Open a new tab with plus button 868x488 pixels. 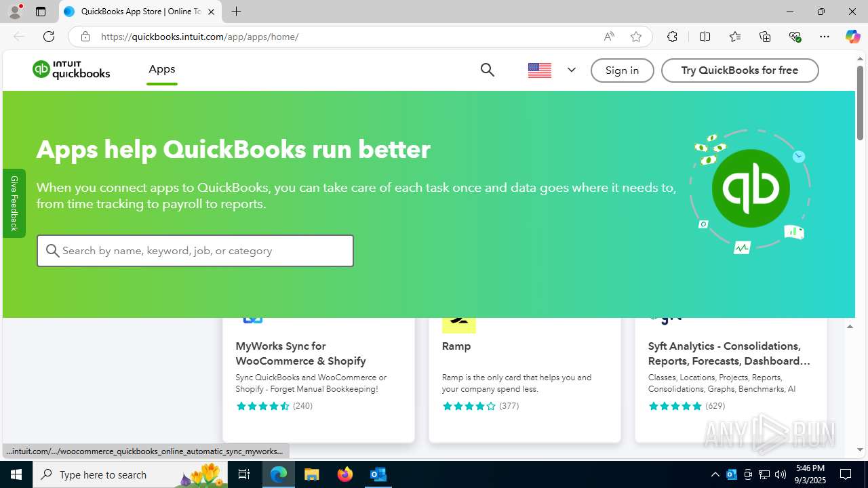(236, 12)
